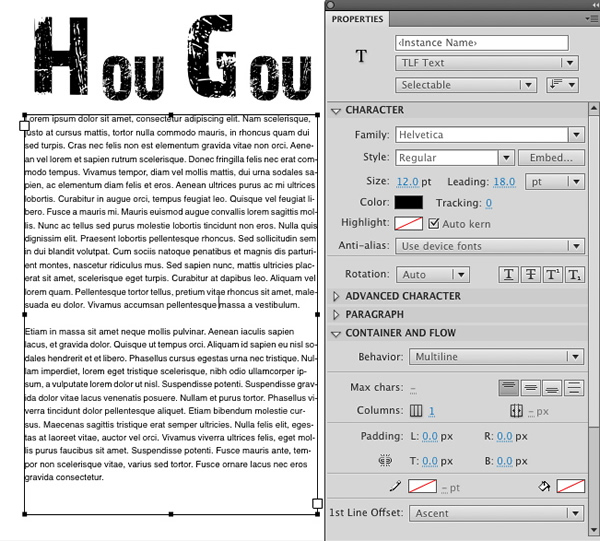Select the Properties panel tab
The height and width of the screenshot is (541, 600).
(x=357, y=19)
